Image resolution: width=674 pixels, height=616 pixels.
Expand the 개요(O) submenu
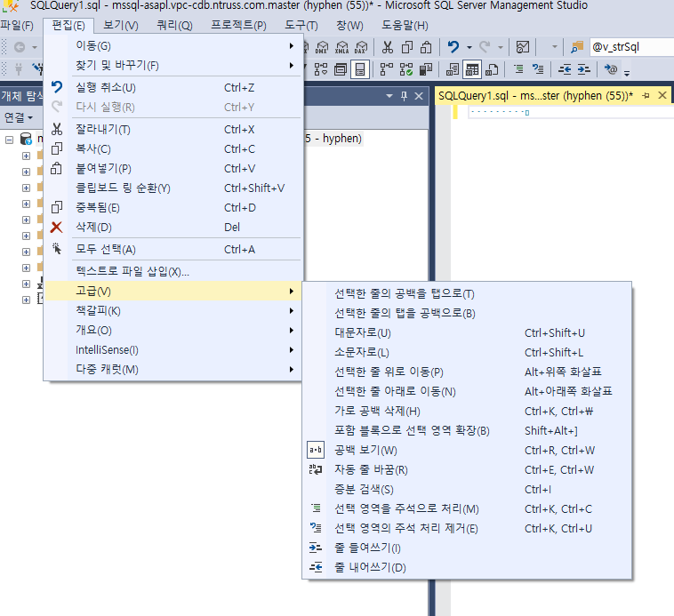click(173, 330)
